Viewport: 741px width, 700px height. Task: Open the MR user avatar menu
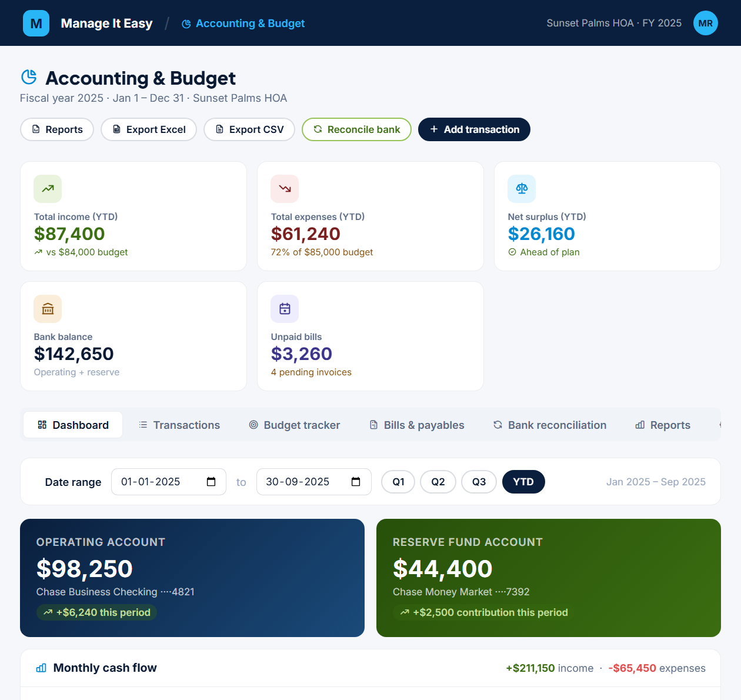705,23
